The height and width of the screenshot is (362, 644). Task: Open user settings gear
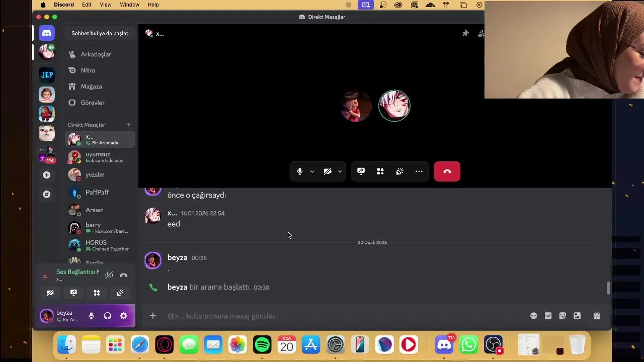coord(123,316)
